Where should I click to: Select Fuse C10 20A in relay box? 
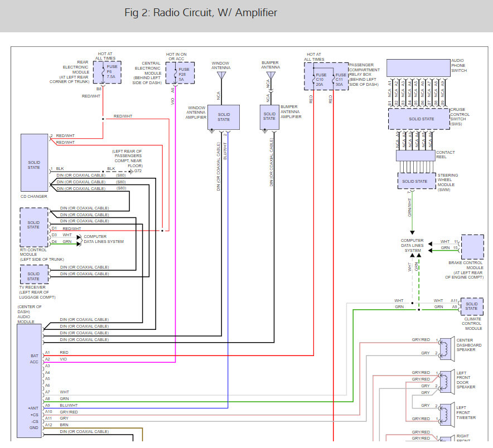pos(318,80)
